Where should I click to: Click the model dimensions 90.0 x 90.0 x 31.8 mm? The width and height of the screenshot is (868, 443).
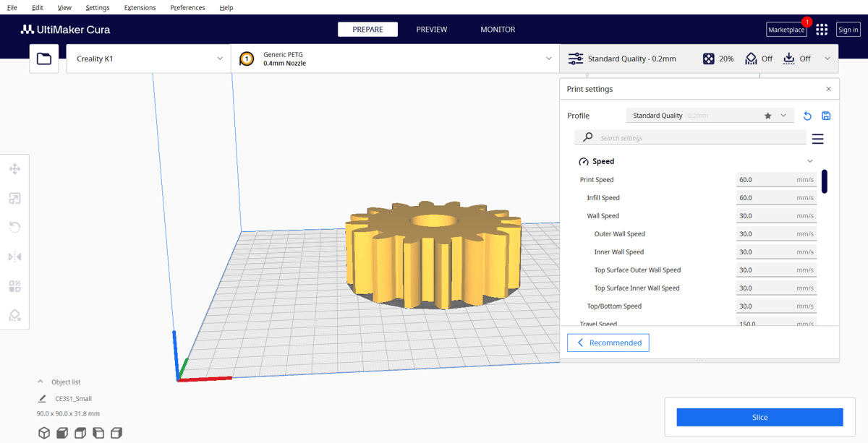[68, 413]
